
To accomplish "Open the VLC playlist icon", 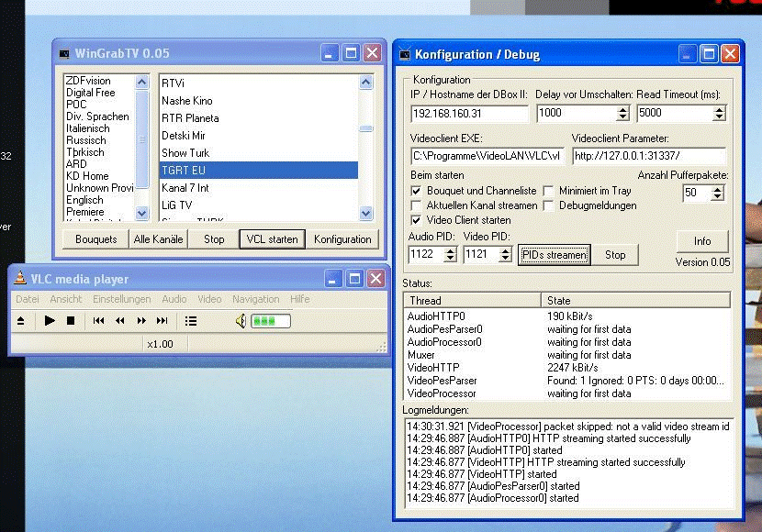I will [191, 321].
